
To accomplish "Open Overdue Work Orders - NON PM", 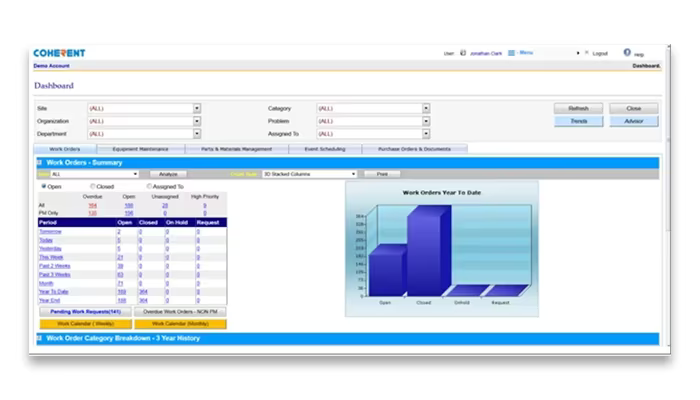I will pos(180,312).
